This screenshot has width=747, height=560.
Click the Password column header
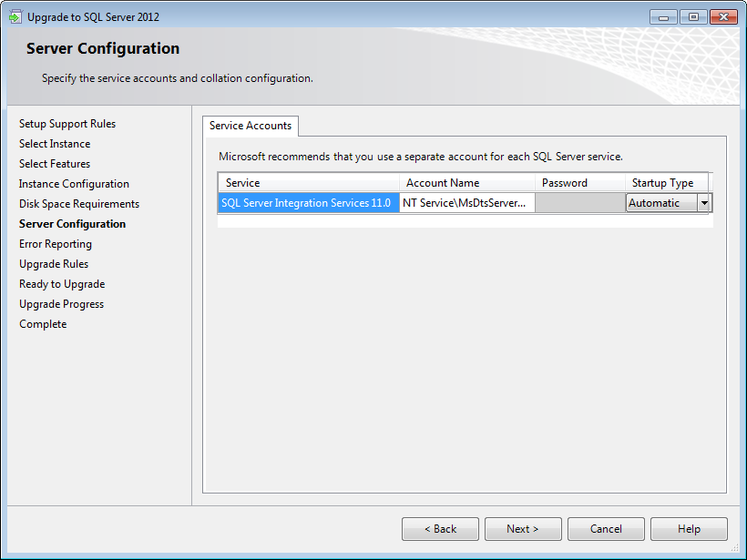pyautogui.click(x=579, y=183)
